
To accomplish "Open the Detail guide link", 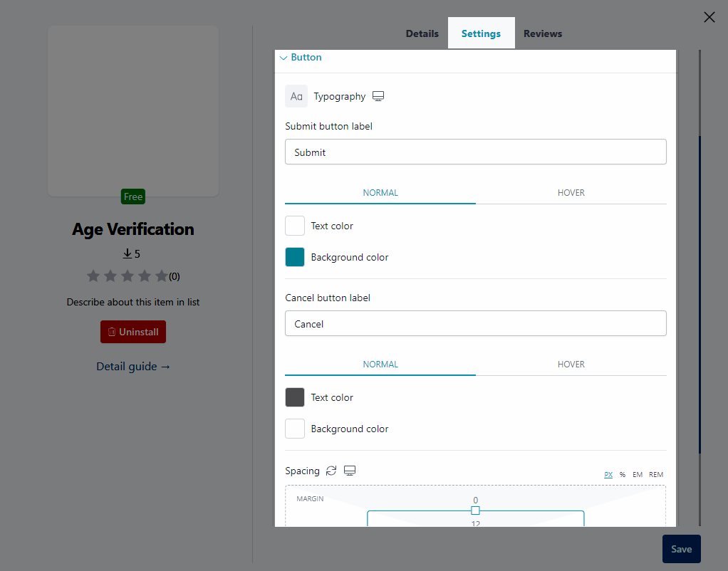I will pyautogui.click(x=133, y=367).
